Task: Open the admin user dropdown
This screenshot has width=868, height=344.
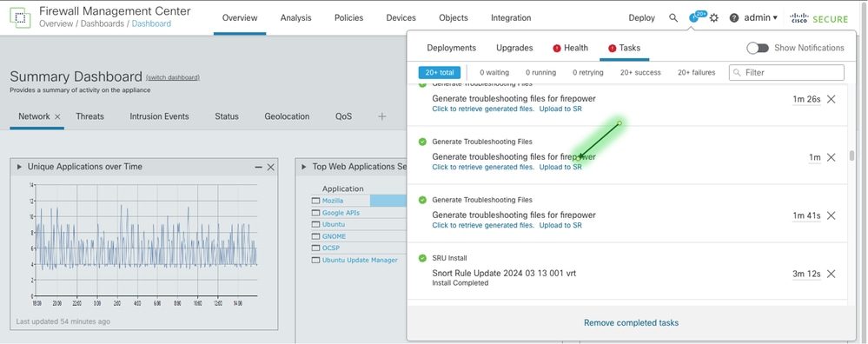Action: [x=760, y=17]
